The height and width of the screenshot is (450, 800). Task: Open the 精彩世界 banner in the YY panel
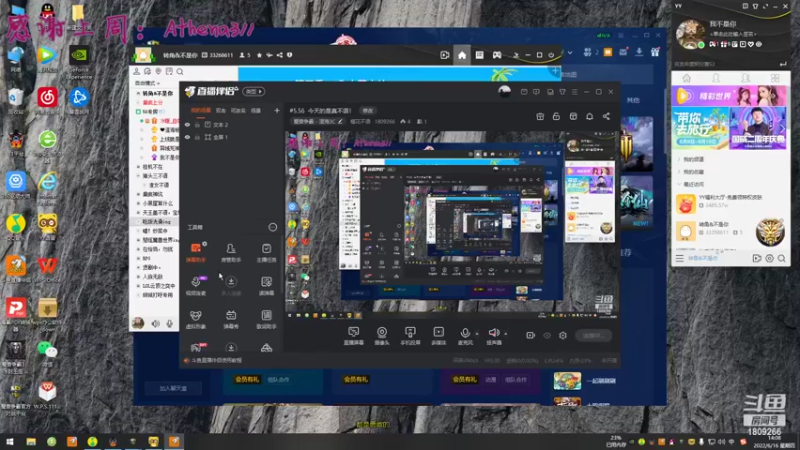coord(730,96)
